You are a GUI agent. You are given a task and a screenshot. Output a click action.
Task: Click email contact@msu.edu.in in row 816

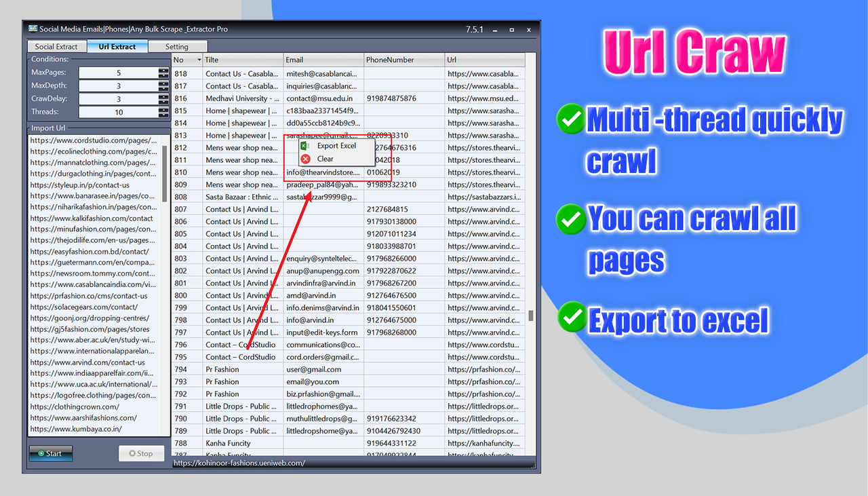coord(319,98)
